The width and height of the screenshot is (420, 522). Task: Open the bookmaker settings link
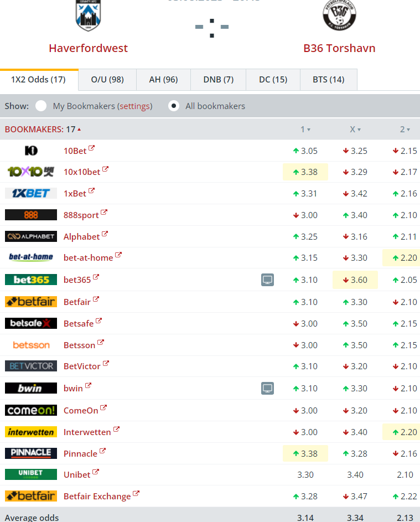134,106
